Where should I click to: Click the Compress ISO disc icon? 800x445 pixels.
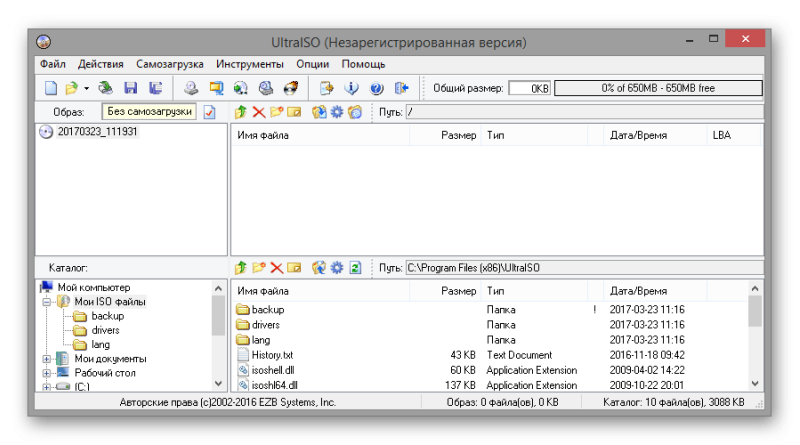(241, 88)
